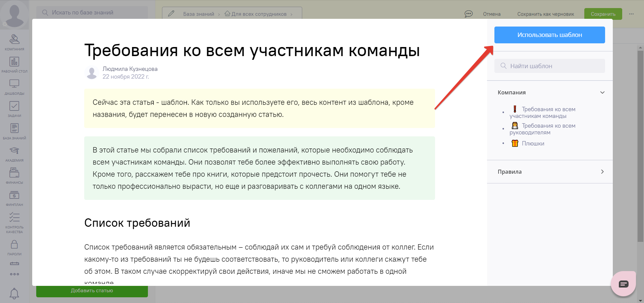Open the comments bubble near Отмена
The image size is (644, 303).
[x=468, y=14]
